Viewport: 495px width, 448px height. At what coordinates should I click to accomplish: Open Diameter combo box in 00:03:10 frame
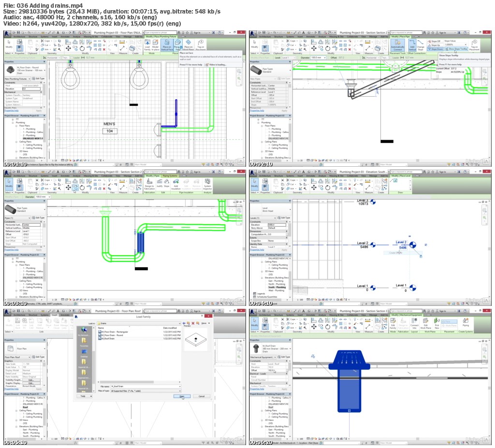coord(43,197)
